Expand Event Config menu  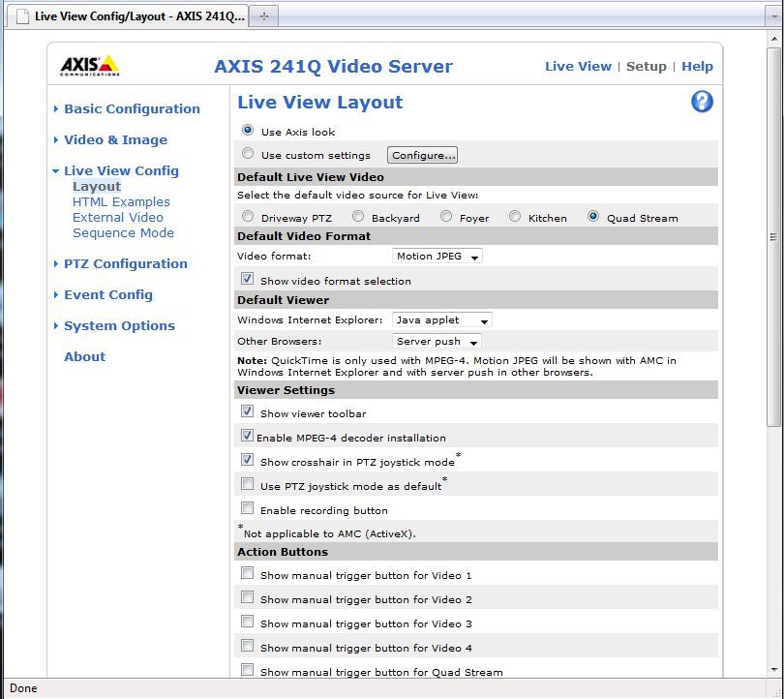[108, 295]
